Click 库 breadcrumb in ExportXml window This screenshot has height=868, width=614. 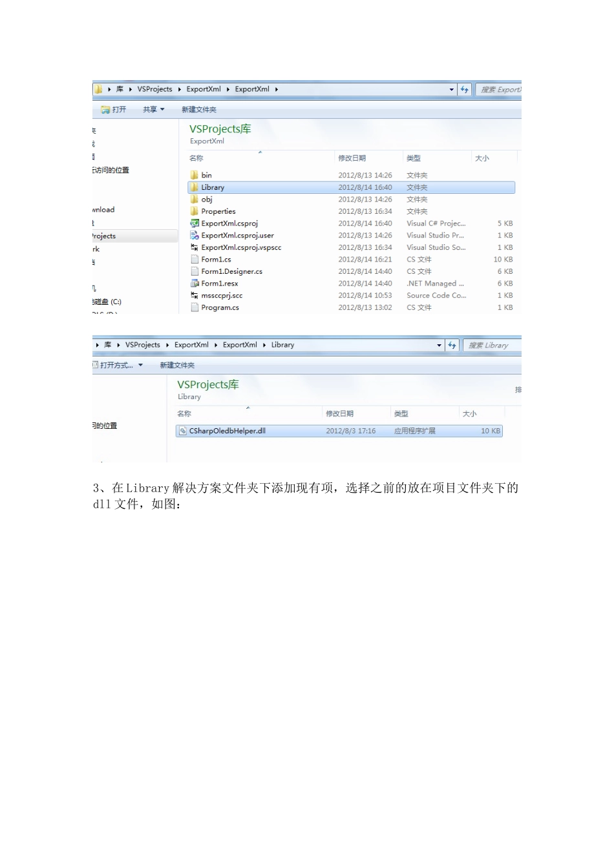pyautogui.click(x=120, y=89)
